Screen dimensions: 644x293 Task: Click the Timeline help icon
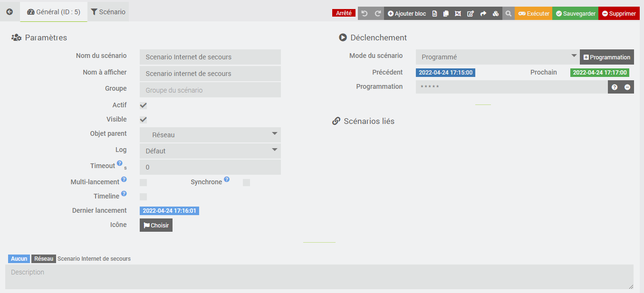click(x=124, y=194)
